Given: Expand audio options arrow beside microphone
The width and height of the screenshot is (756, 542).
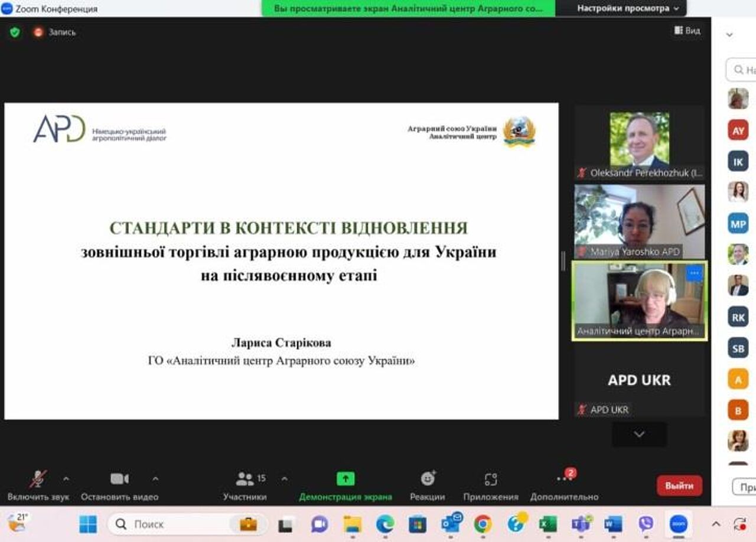Looking at the screenshot, I should (66, 478).
